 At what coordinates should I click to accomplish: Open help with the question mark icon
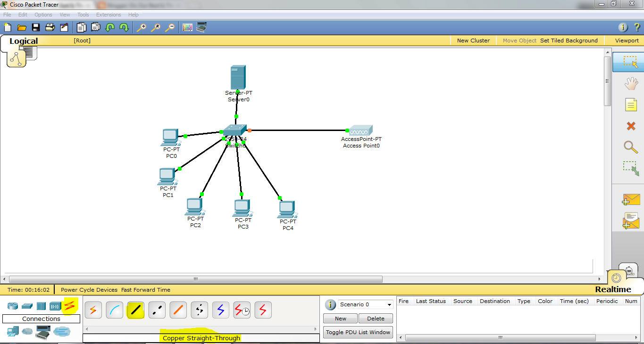pyautogui.click(x=637, y=27)
